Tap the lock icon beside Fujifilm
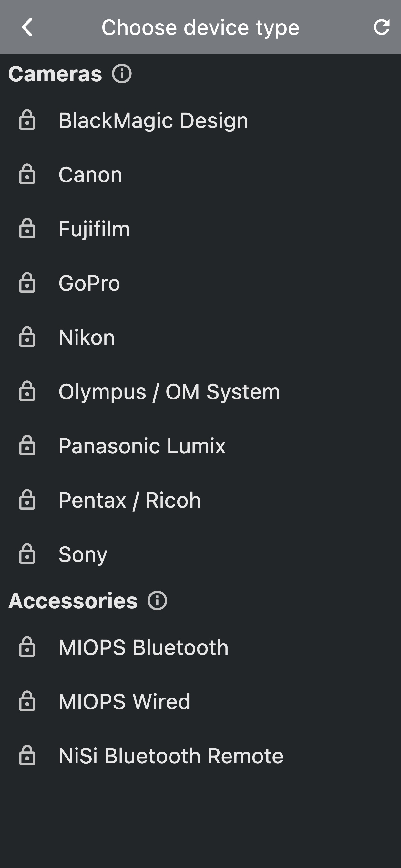This screenshot has width=401, height=868. coord(27,228)
